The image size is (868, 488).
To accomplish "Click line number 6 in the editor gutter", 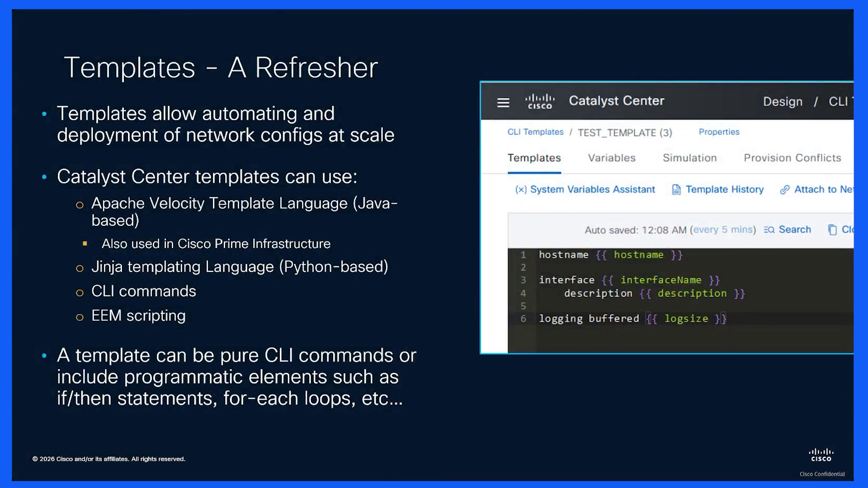I will [523, 319].
